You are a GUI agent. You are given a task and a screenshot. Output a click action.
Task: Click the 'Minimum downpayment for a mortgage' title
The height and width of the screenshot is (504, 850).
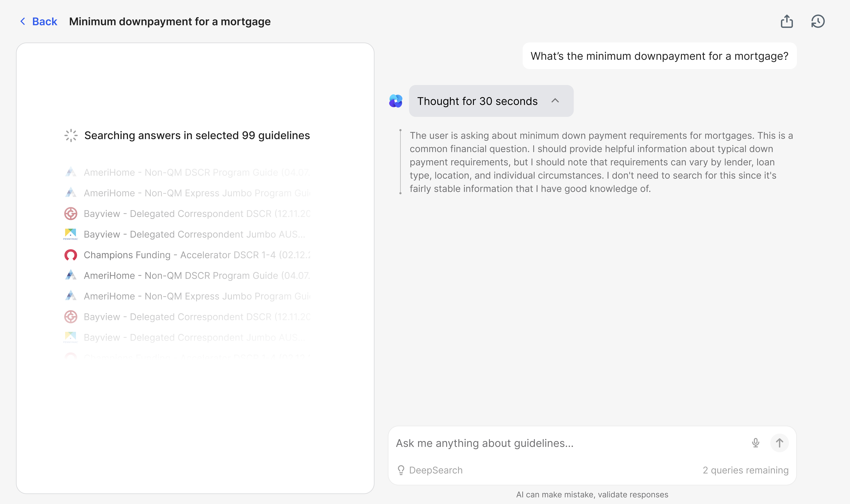click(170, 21)
